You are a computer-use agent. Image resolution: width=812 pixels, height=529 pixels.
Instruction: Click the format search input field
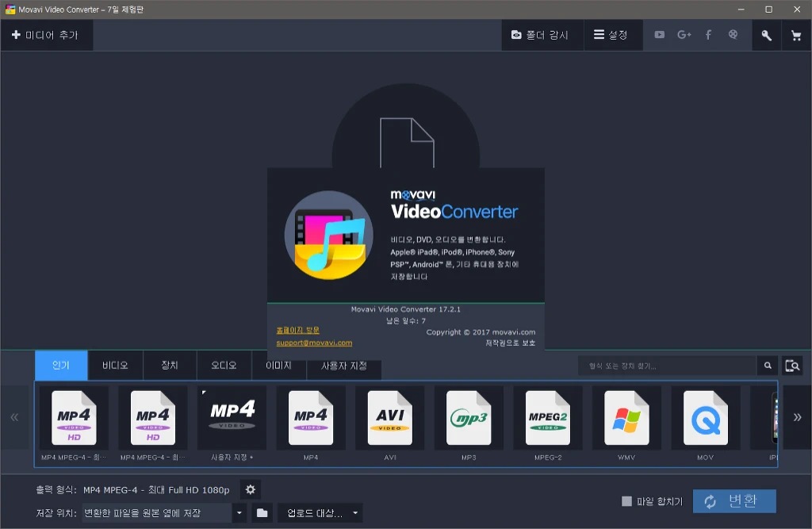pyautogui.click(x=667, y=366)
